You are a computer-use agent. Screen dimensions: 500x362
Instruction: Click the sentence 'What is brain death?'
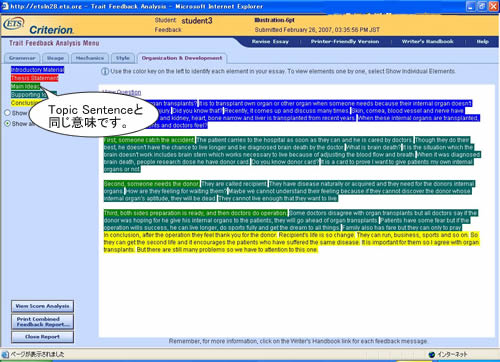click(x=373, y=147)
